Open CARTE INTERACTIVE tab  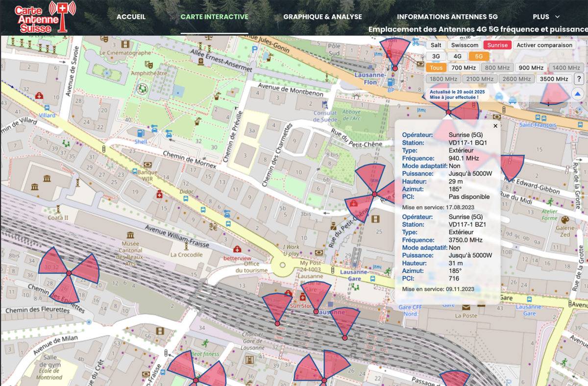point(214,17)
